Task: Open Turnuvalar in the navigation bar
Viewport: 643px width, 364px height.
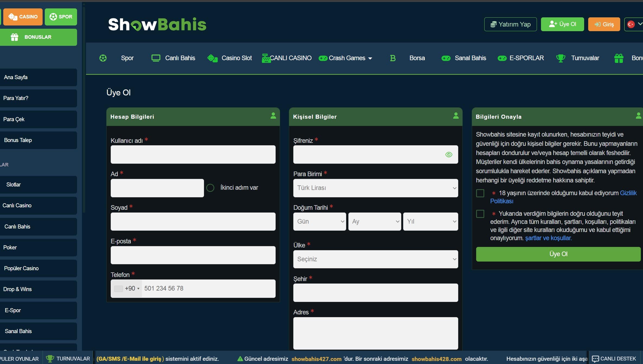Action: [x=585, y=58]
